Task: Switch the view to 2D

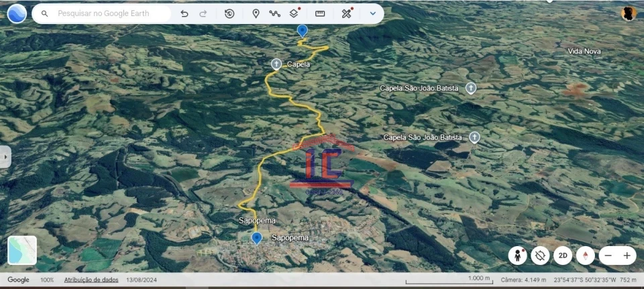Action: (x=563, y=255)
